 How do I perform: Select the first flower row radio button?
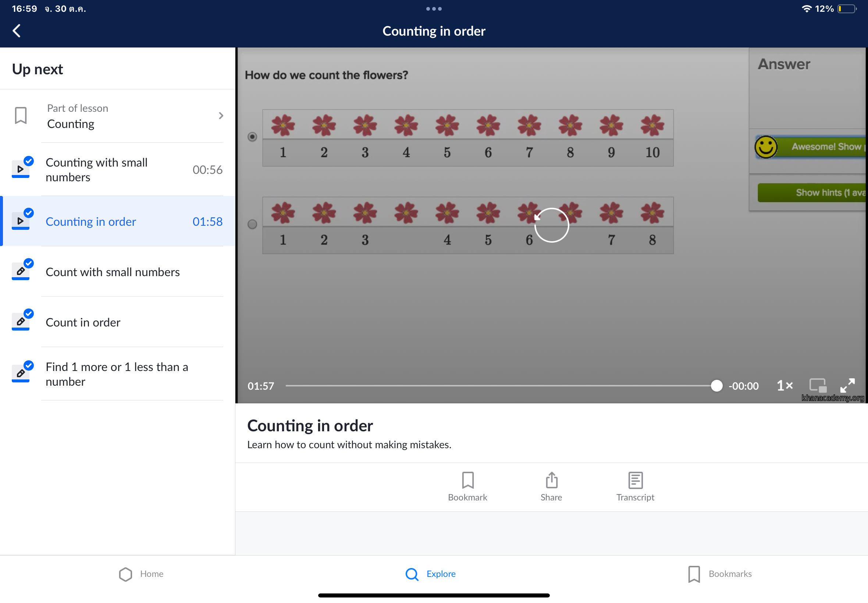252,137
